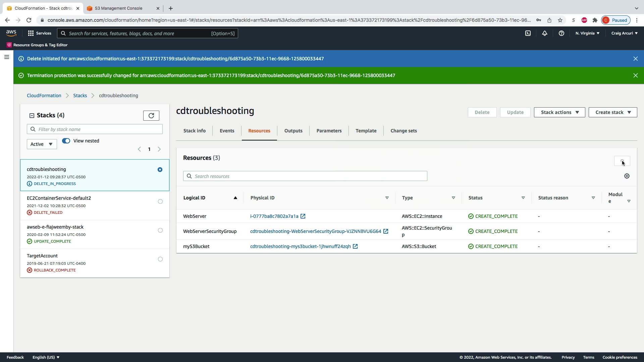Open WebServer instance external link icon
This screenshot has width=644, height=362.
[x=303, y=216]
